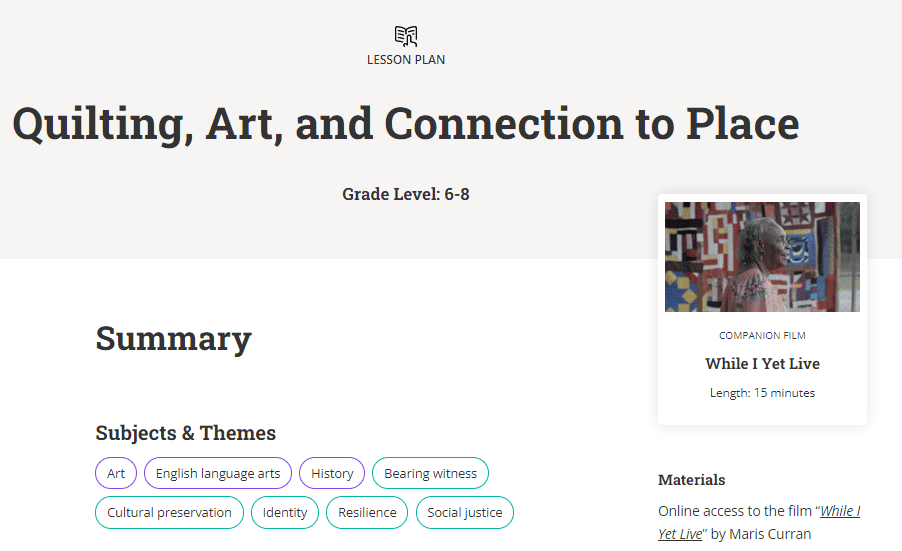
Task: Select the Cultural preservation theme tag
Action: (x=169, y=512)
